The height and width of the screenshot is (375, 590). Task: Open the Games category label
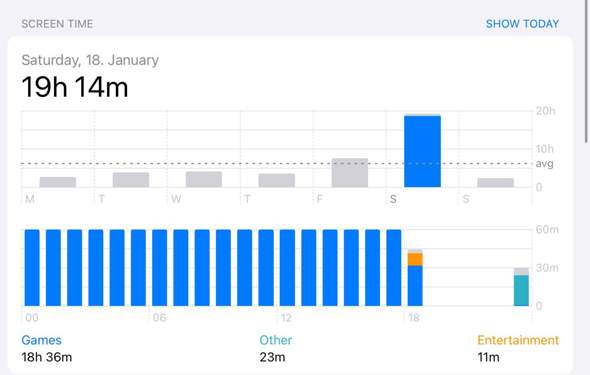tap(41, 340)
